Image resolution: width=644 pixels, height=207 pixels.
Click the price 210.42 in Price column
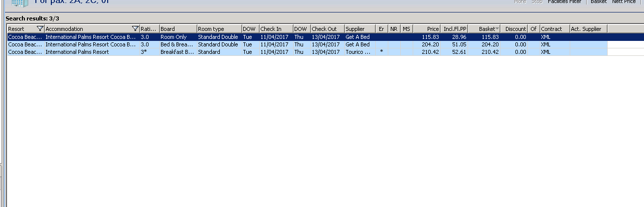tap(430, 52)
